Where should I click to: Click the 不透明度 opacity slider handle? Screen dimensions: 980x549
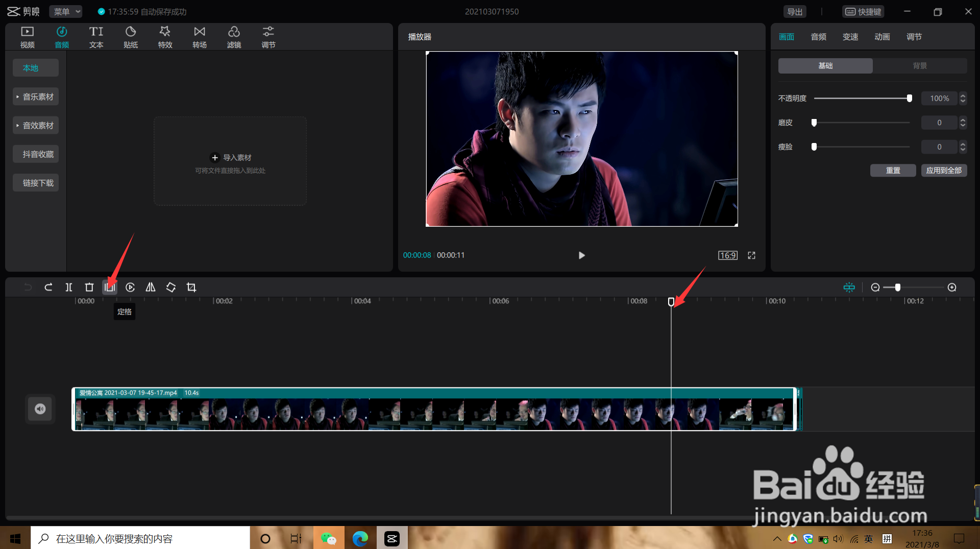click(910, 98)
